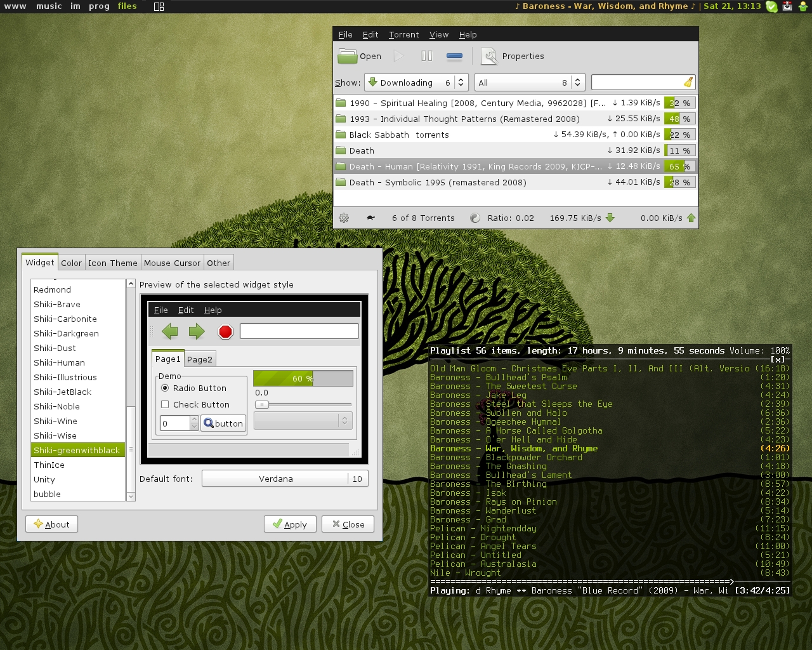Click green upload speed arrow in status bar
812x650 pixels.
tap(691, 218)
